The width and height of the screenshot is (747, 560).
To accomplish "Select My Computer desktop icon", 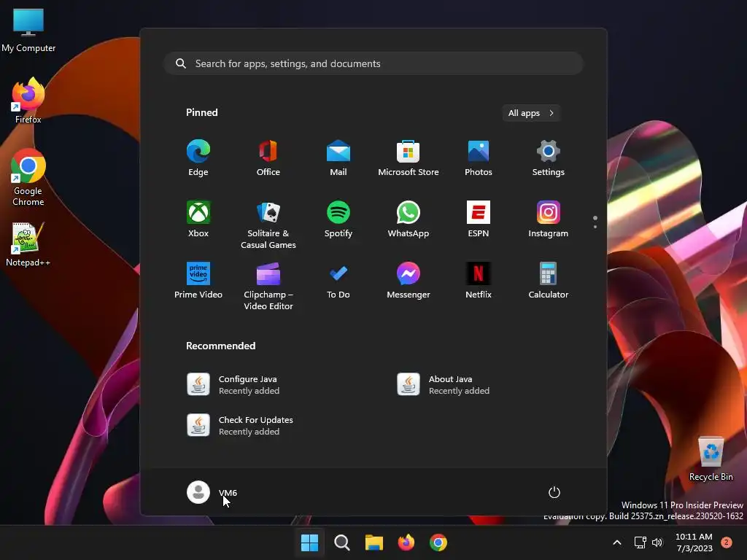I will coord(28,31).
